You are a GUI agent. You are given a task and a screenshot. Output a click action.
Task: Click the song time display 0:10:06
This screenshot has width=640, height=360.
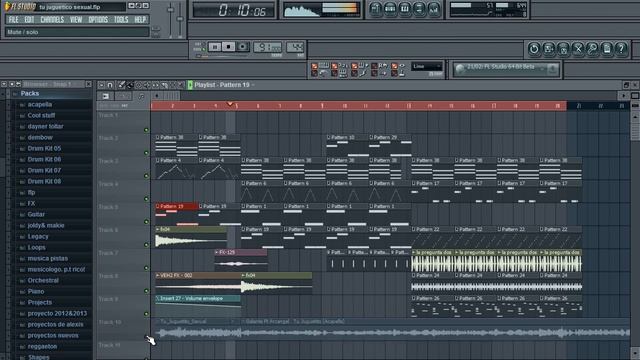(x=236, y=10)
